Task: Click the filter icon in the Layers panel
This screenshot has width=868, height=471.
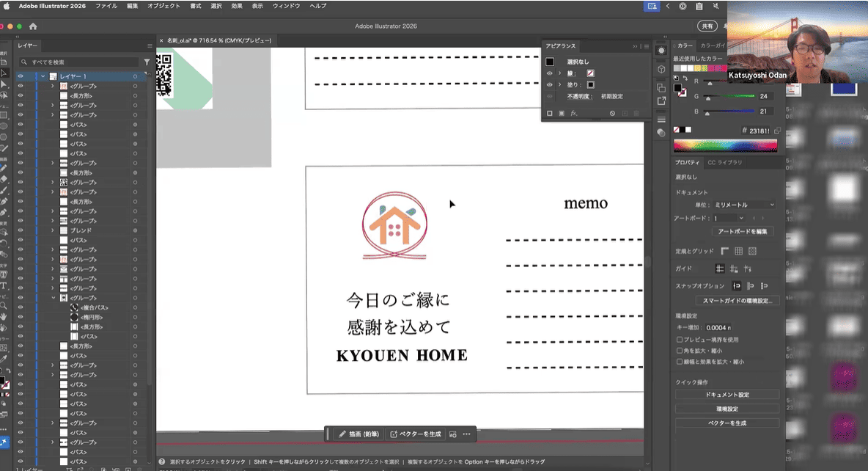Action: 147,62
